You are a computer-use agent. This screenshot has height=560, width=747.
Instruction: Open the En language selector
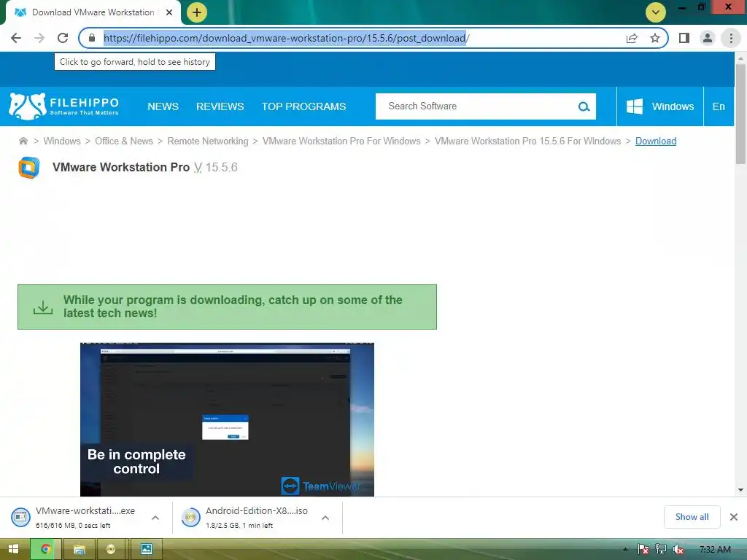point(719,106)
